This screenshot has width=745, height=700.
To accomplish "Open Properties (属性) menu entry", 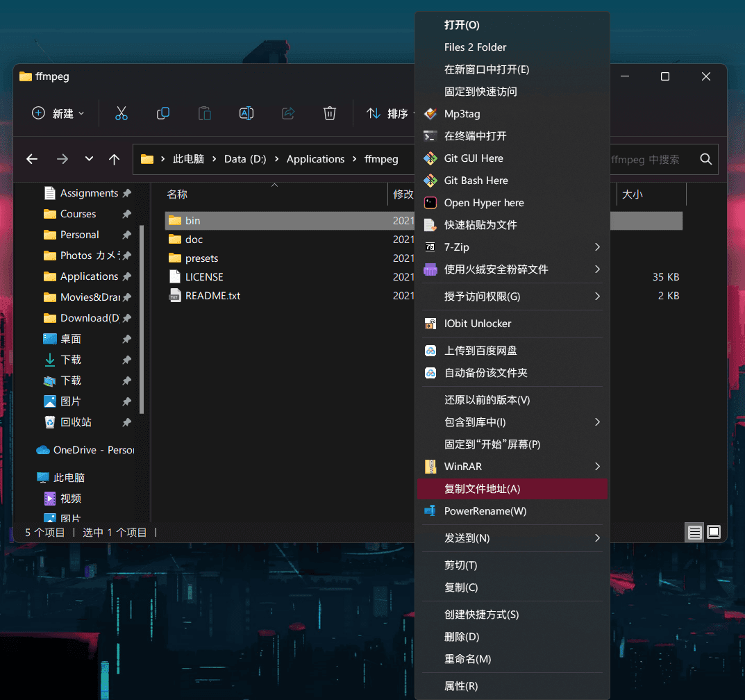I will click(512, 686).
